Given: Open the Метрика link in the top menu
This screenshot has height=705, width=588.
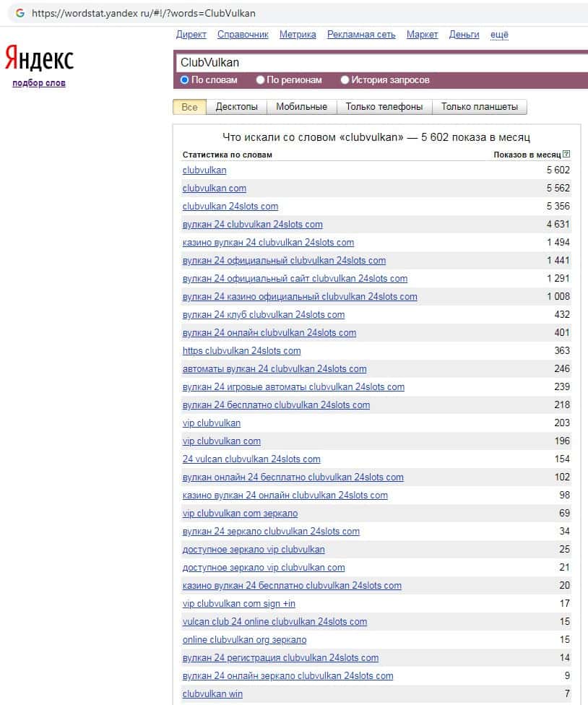Looking at the screenshot, I should (298, 35).
